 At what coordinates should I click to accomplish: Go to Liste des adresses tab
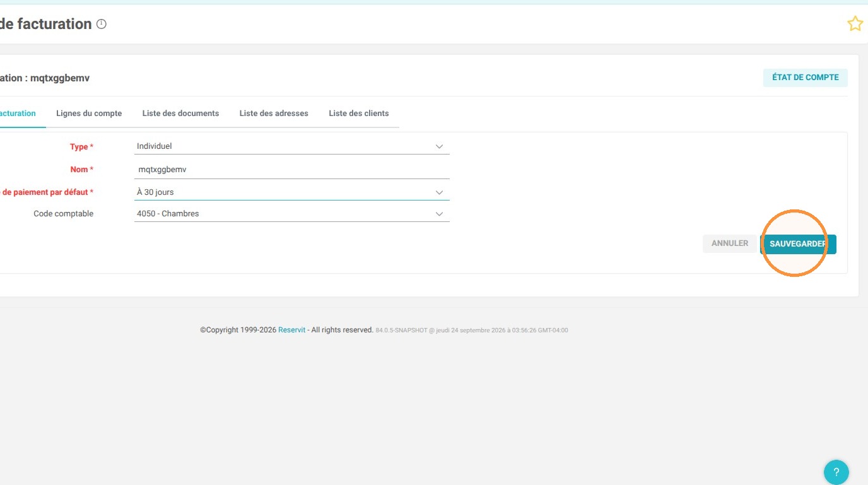[x=274, y=114]
